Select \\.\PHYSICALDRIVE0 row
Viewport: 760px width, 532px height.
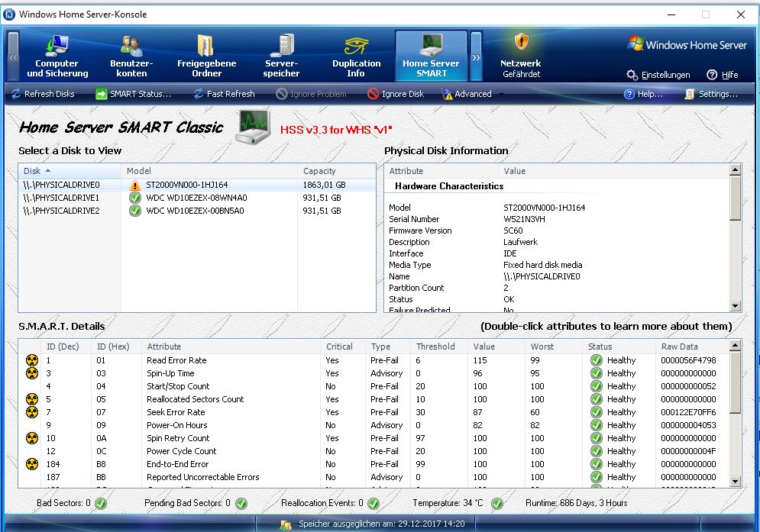(x=197, y=185)
